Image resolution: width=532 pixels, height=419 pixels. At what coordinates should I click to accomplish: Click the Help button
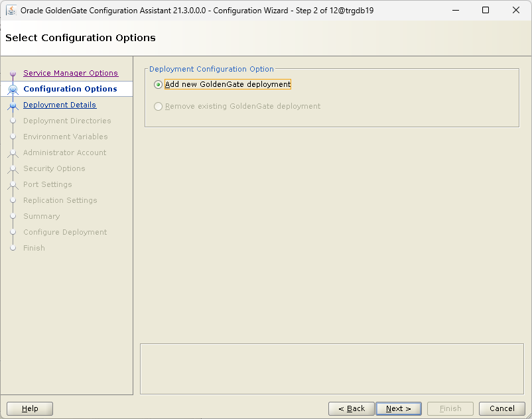[30, 408]
